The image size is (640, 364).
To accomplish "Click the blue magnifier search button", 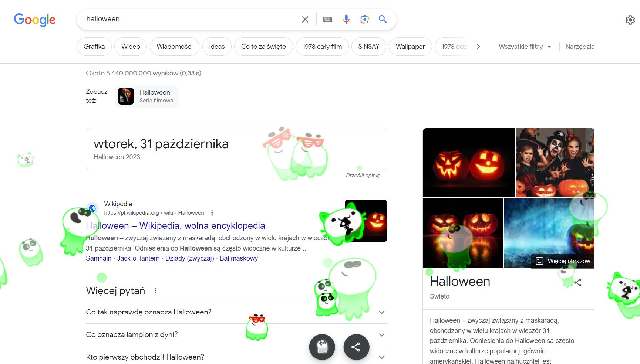I will (383, 19).
